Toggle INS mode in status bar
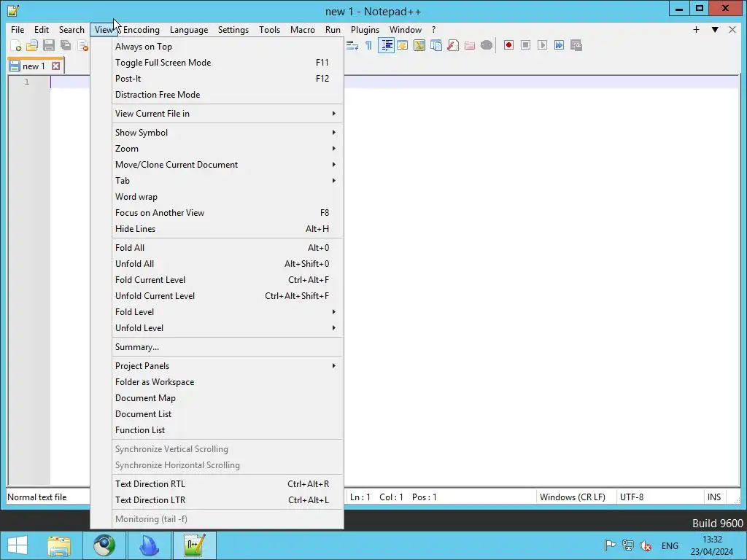Screen dimensions: 747x560 714,497
